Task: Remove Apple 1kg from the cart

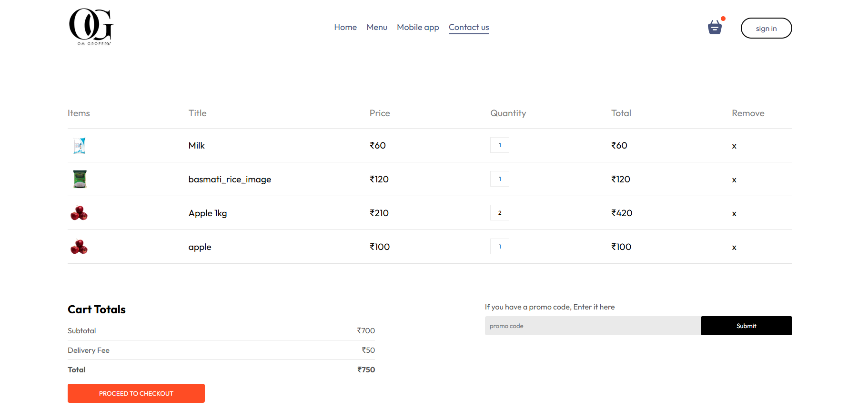Action: pos(734,214)
